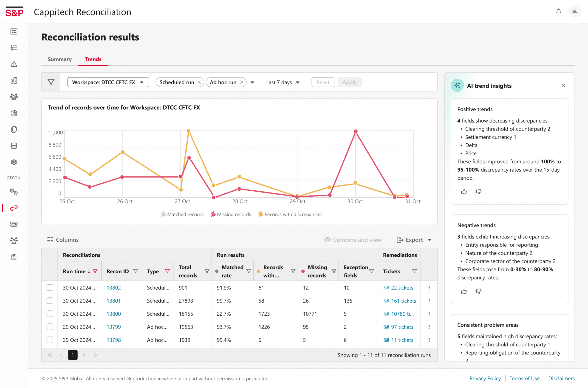
Task: Open the Total records column filter
Action: click(207, 271)
